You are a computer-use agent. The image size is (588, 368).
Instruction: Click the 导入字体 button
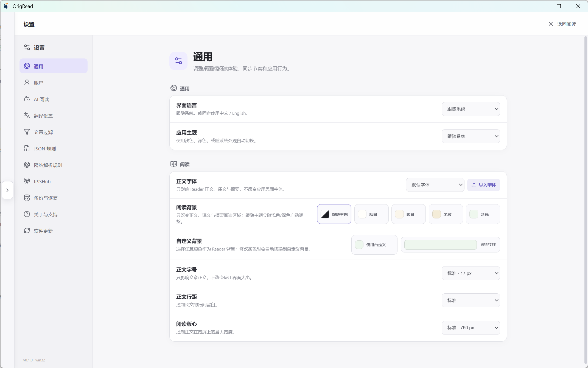484,185
